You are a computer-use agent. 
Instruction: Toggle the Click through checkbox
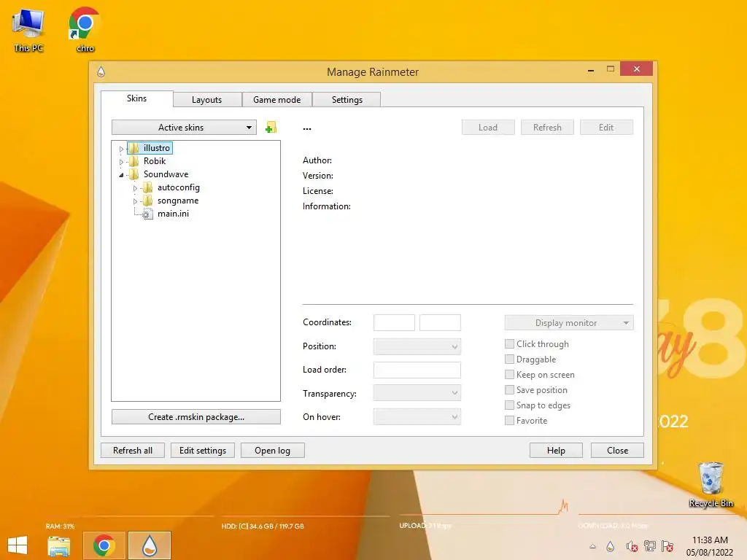(x=509, y=344)
